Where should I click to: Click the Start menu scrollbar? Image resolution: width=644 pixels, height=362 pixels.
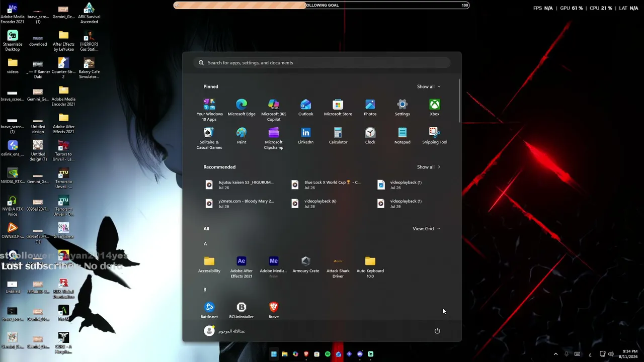[460, 101]
